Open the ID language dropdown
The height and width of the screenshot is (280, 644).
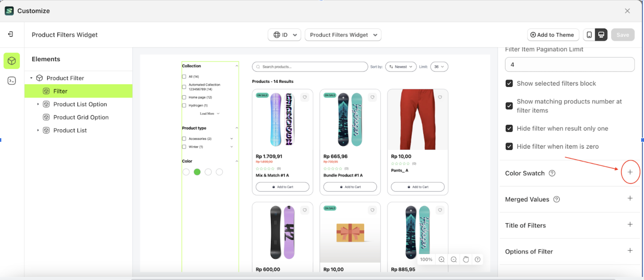coord(284,35)
